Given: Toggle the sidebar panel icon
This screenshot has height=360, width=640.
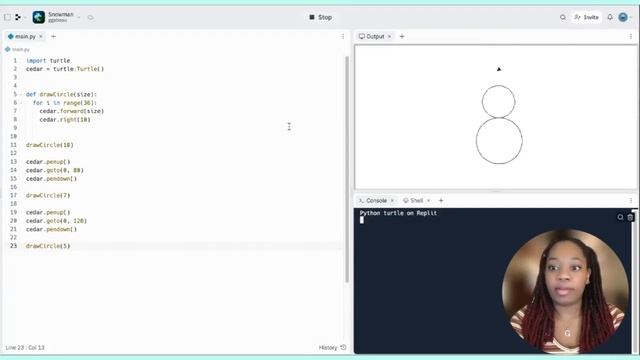Looking at the screenshot, I should click(x=7, y=17).
